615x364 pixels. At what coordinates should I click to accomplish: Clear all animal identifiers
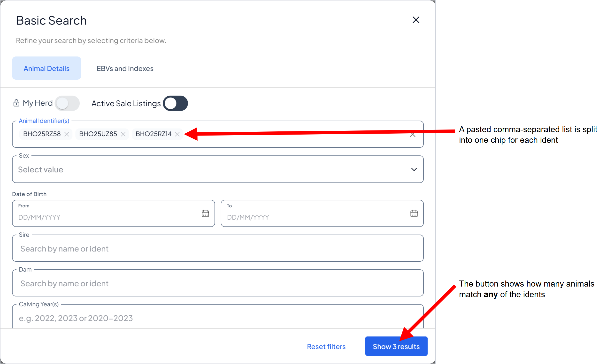click(412, 135)
